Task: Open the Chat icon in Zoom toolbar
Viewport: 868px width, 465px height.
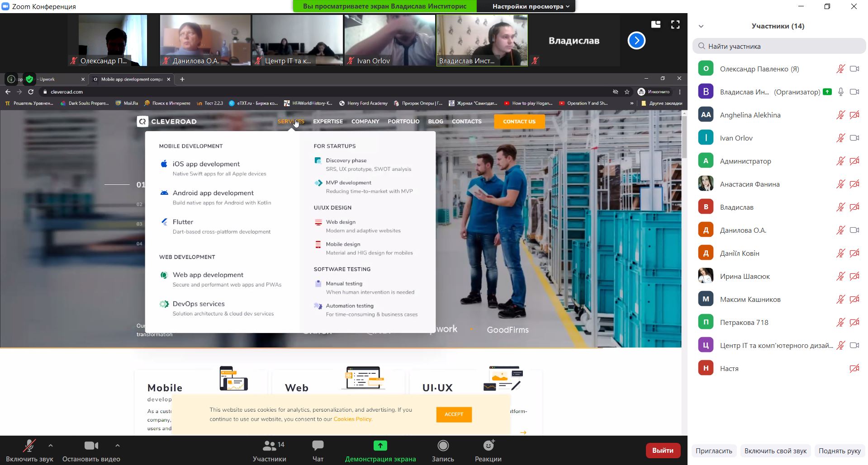Action: 318,446
